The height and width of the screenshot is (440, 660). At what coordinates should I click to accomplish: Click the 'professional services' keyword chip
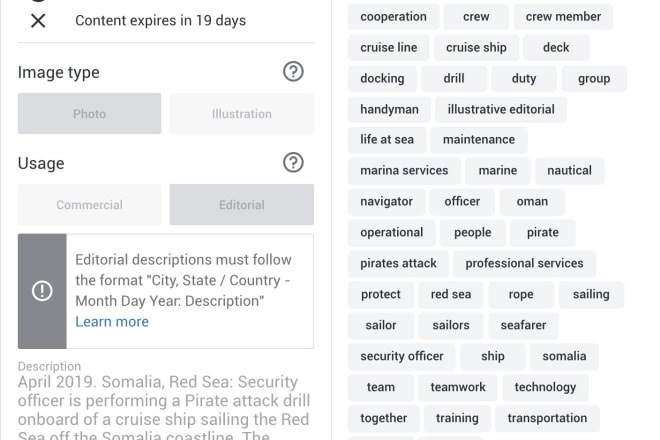524,264
